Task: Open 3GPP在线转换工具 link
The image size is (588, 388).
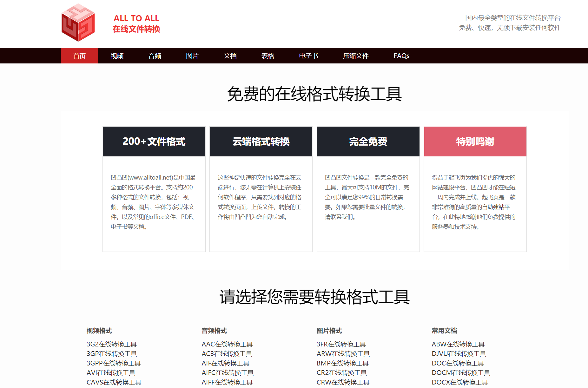Action: pyautogui.click(x=114, y=363)
